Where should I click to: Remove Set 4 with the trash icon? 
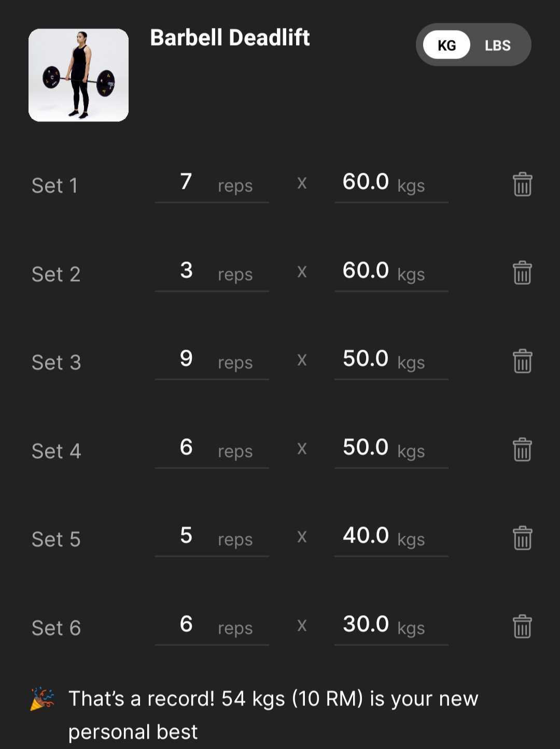[x=522, y=450]
